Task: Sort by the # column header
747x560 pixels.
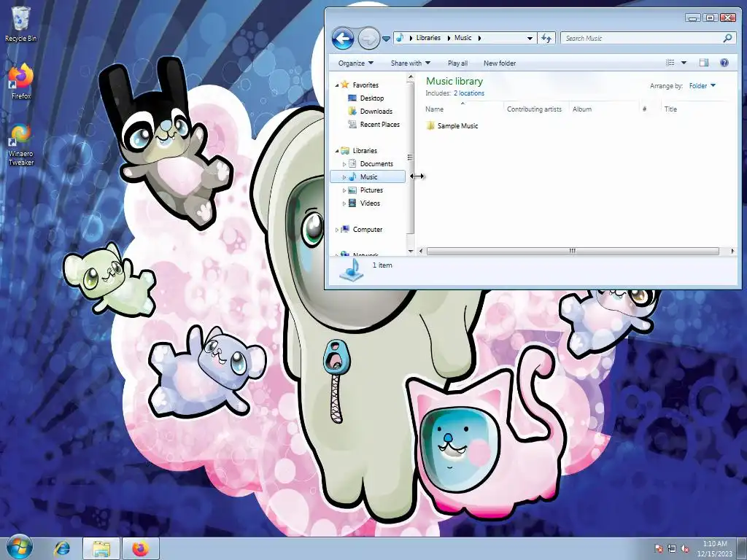Action: (x=650, y=109)
